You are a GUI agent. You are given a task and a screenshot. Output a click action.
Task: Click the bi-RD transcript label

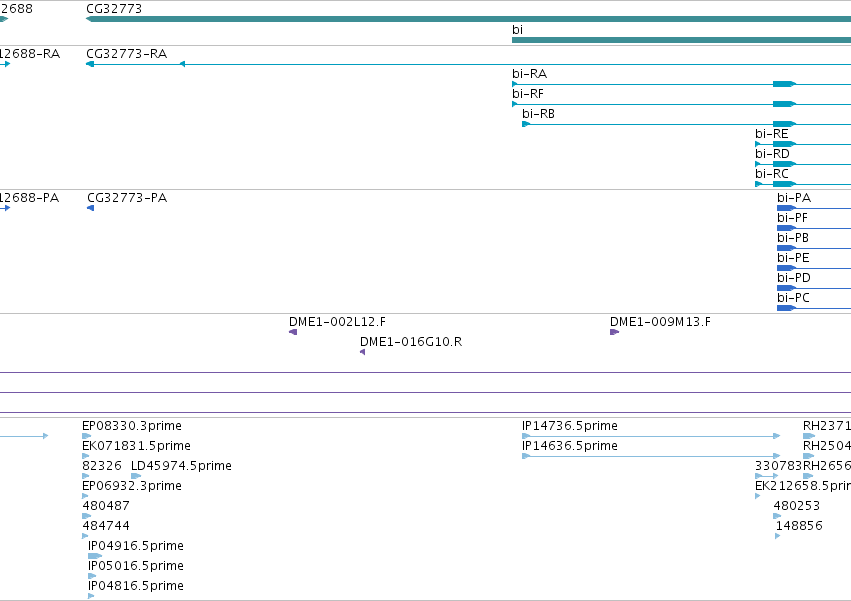tap(772, 154)
